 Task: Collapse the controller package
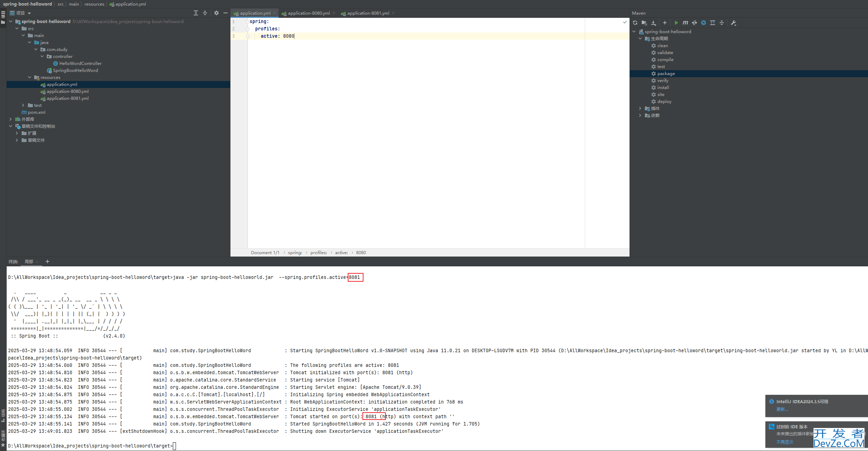click(x=42, y=56)
